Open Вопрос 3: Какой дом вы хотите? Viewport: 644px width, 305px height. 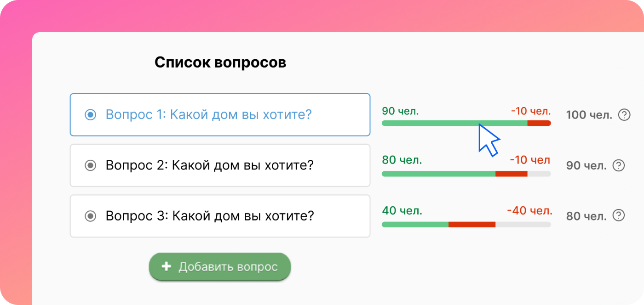tap(220, 216)
